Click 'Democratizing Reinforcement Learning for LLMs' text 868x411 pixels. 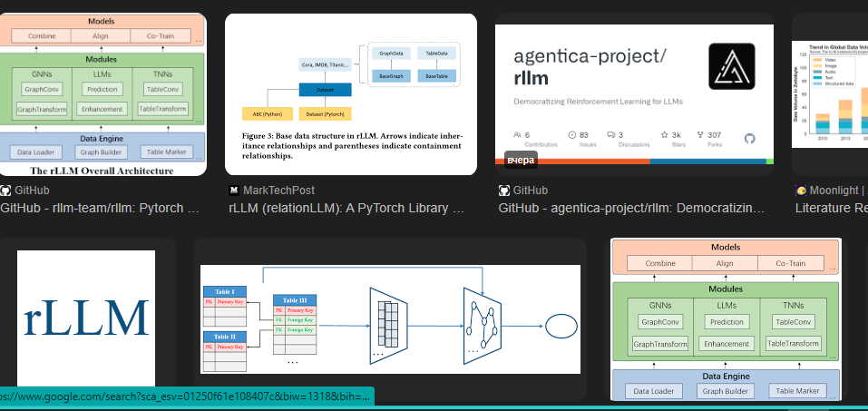(598, 102)
